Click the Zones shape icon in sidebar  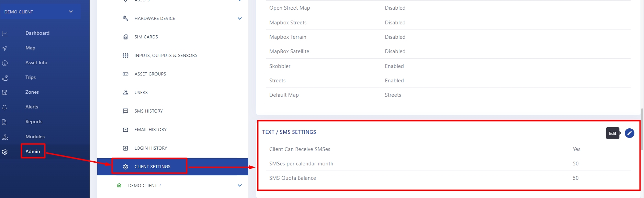5,93
